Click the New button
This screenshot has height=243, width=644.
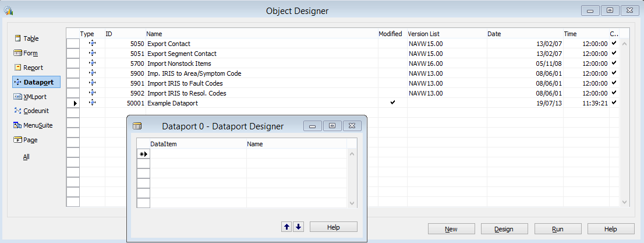click(451, 229)
